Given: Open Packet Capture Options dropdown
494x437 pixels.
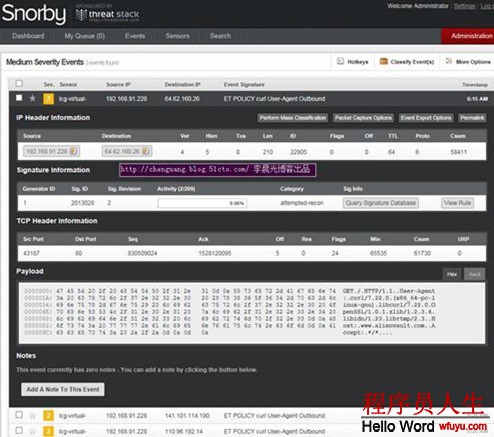Looking at the screenshot, I should (x=363, y=118).
